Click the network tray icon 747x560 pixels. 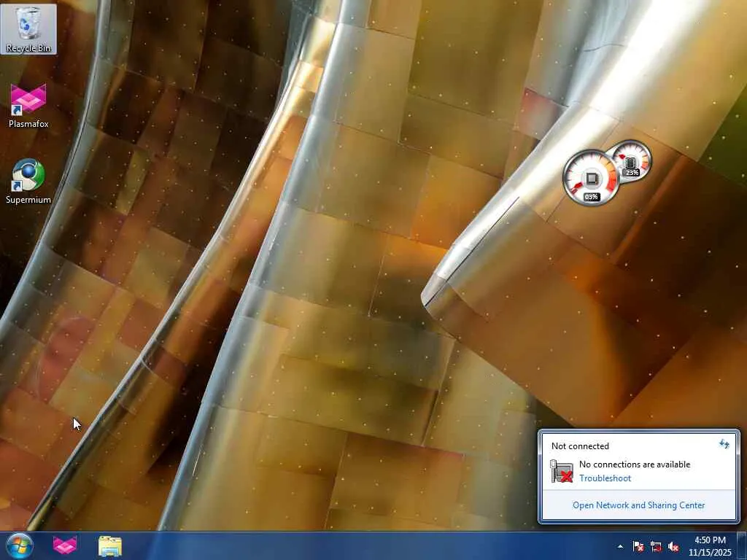click(x=656, y=547)
